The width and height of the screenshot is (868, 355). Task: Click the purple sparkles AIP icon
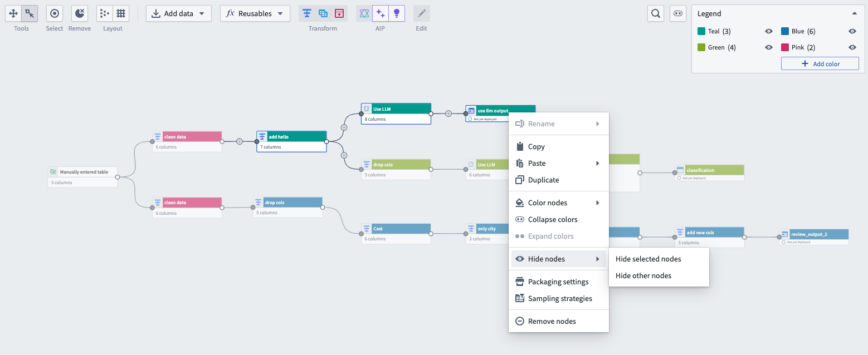coord(381,13)
